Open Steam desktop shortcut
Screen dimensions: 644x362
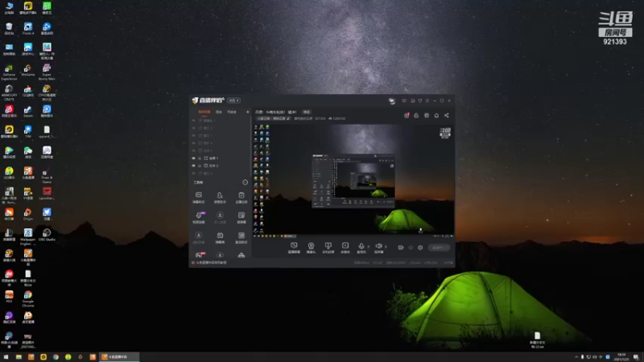[x=28, y=112]
